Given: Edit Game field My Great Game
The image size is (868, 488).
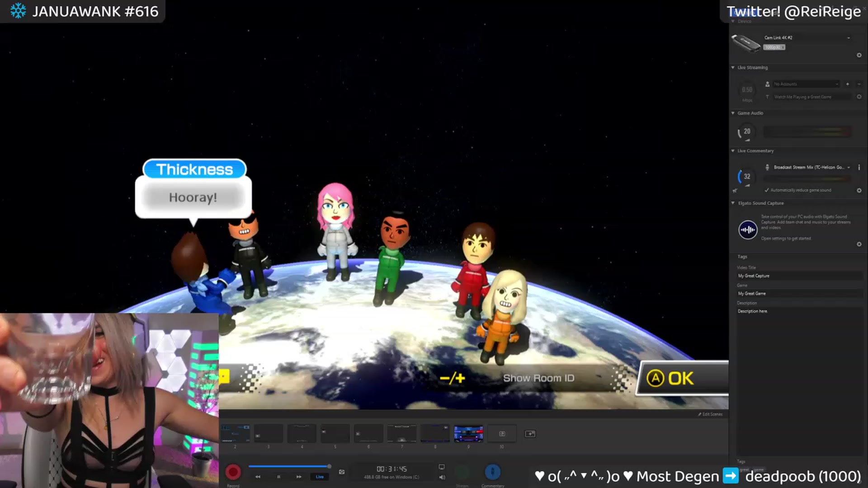Looking at the screenshot, I should [x=799, y=293].
